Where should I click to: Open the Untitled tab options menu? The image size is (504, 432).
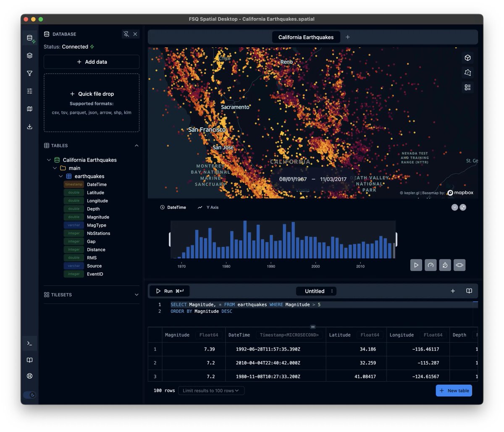pyautogui.click(x=332, y=291)
